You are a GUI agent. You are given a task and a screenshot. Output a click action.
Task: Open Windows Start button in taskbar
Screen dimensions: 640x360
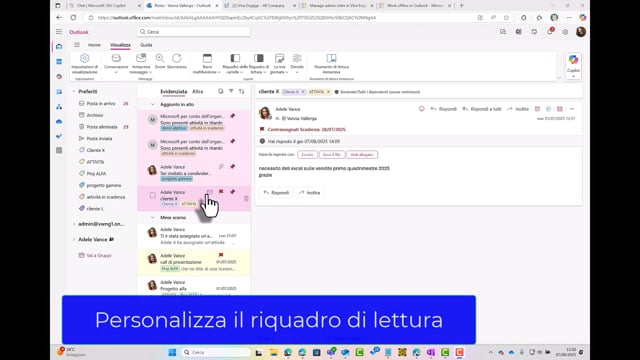(x=172, y=352)
